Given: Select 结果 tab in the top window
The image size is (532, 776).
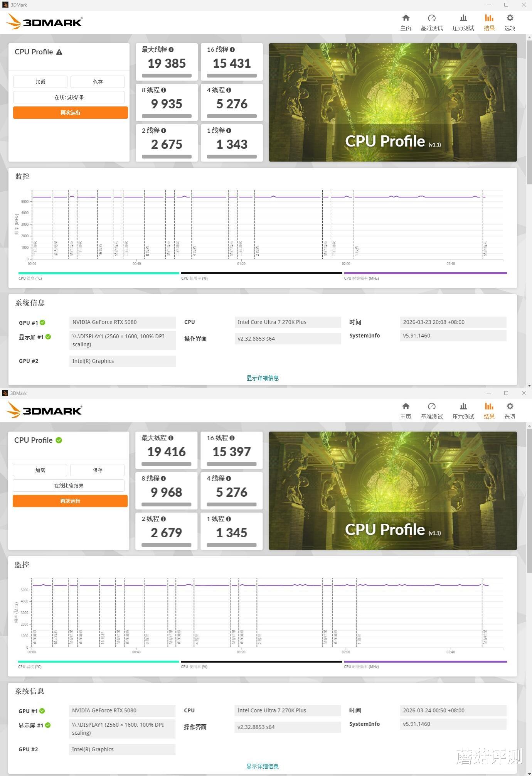Looking at the screenshot, I should tap(489, 23).
